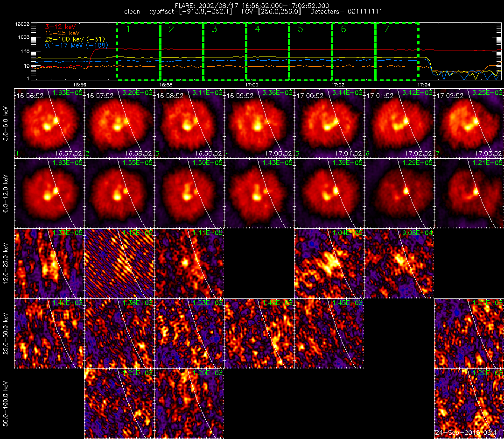Select interval 3 label in the light curve
This screenshot has width=504, height=439.
pyautogui.click(x=214, y=29)
